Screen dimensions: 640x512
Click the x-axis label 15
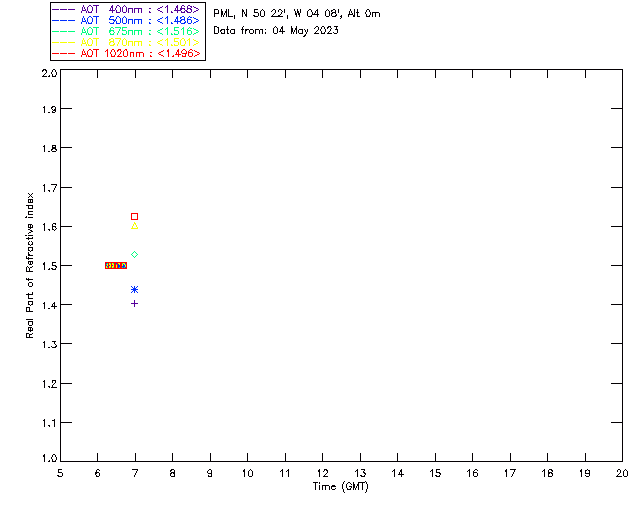[x=435, y=473]
